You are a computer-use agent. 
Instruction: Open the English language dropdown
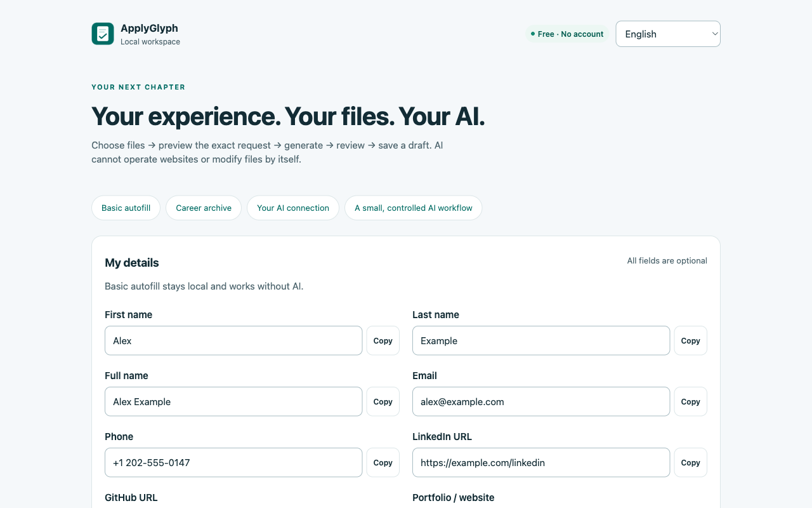tap(668, 34)
